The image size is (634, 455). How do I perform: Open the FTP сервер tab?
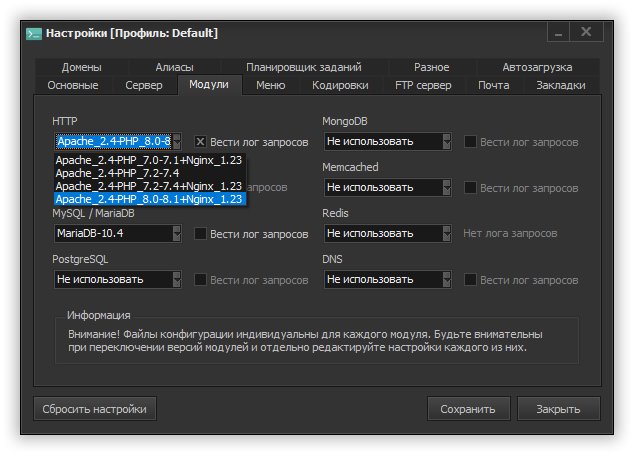pos(423,86)
